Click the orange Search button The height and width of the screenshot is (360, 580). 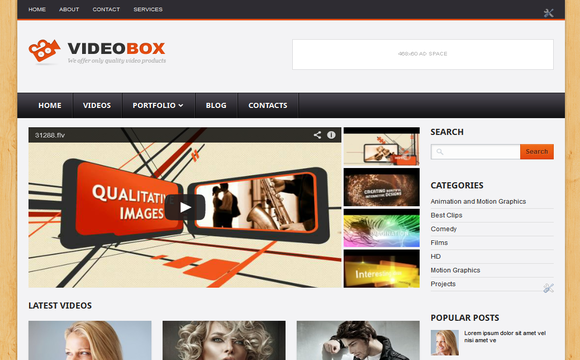pyautogui.click(x=537, y=152)
